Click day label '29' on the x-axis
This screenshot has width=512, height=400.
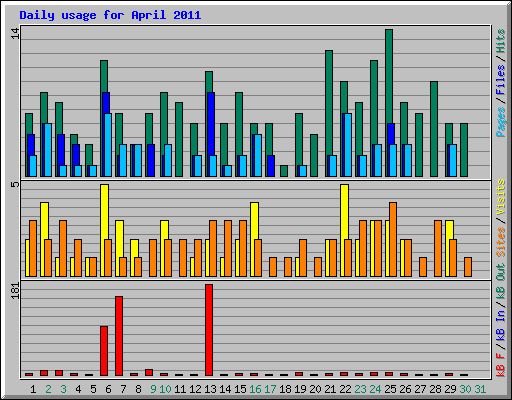[x=450, y=389]
